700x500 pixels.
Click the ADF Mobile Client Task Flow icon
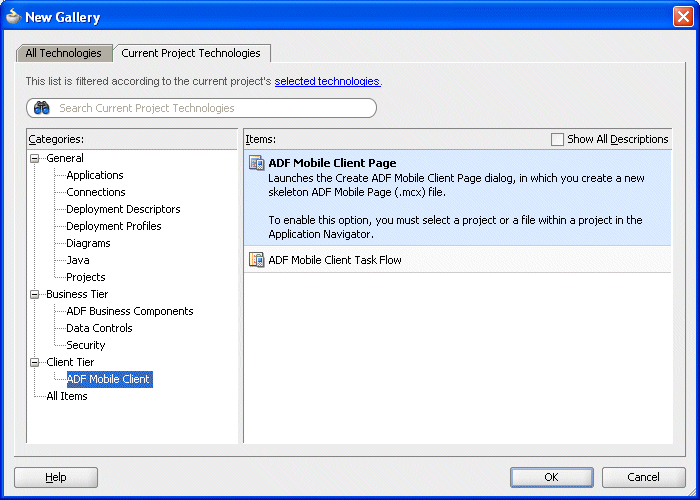click(x=257, y=260)
